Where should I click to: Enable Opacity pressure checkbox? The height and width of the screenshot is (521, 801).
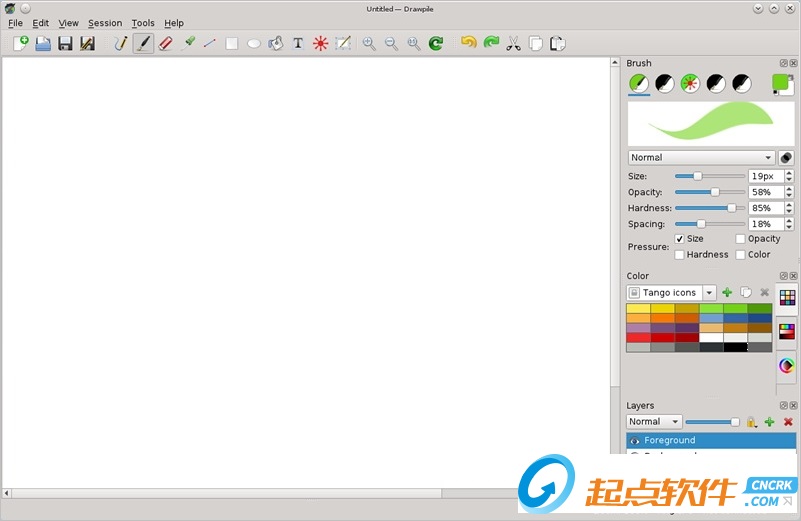(x=740, y=239)
